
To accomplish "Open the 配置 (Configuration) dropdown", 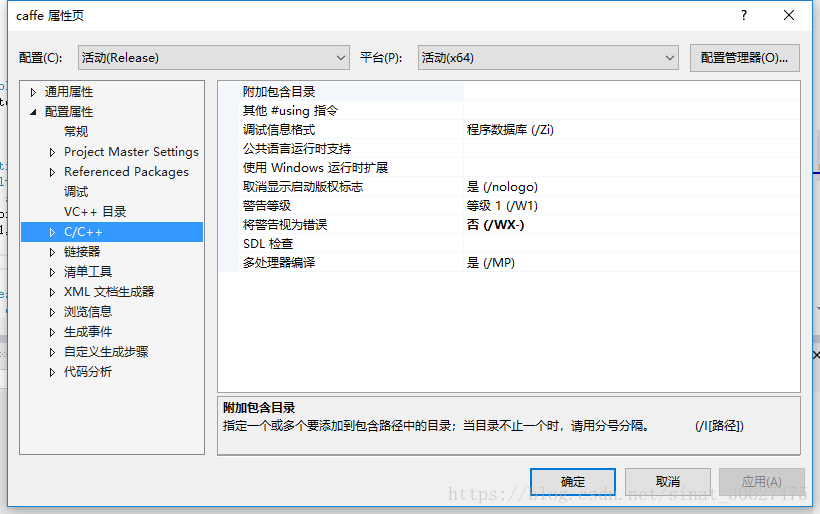I will tap(213, 58).
